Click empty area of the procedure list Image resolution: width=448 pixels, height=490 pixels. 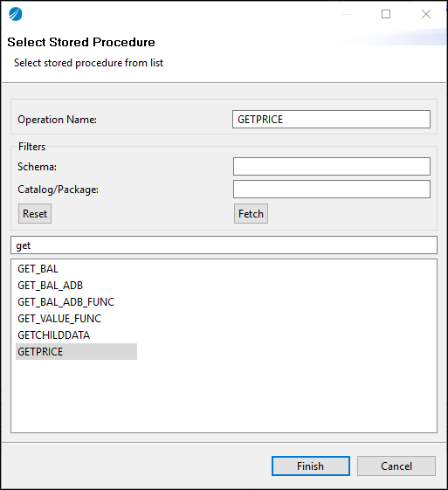[x=224, y=396]
